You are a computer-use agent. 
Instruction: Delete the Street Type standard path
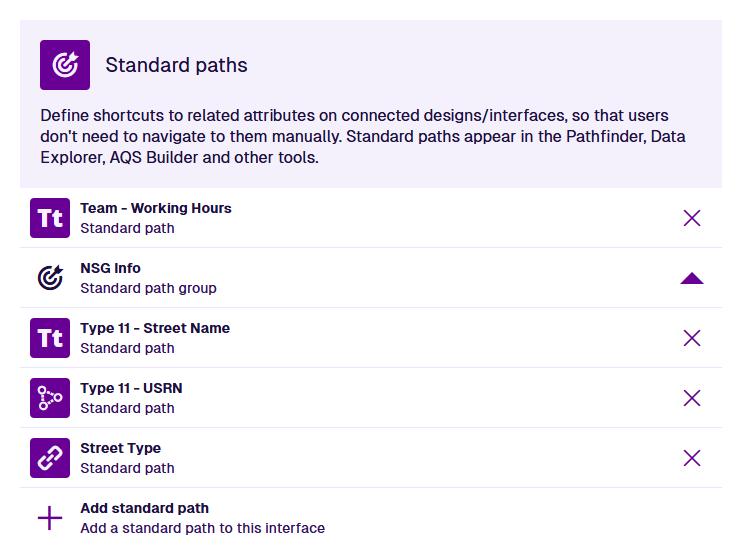(x=691, y=458)
